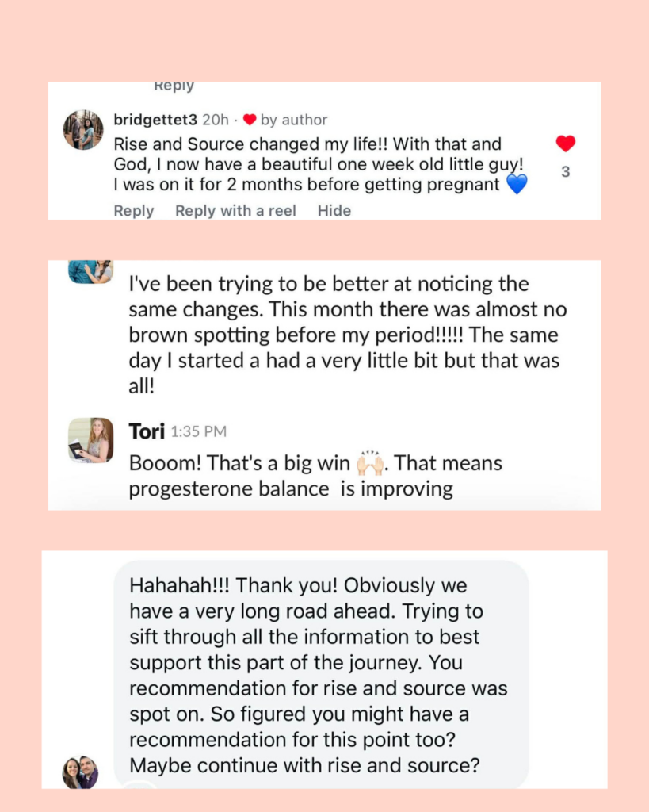Select Tori's progesterone balance reply

click(315, 476)
